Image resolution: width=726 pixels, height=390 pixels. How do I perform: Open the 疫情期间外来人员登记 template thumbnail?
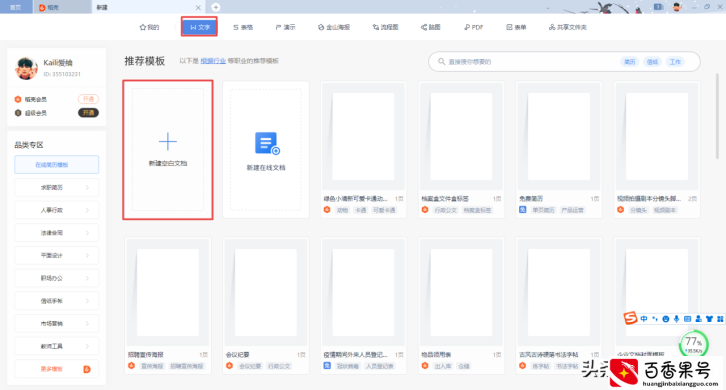(x=363, y=292)
